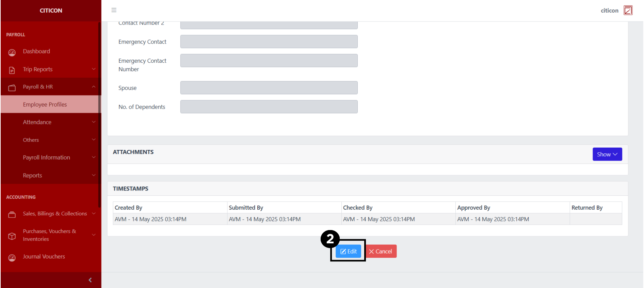Collapse the sidebar with the left arrow
This screenshot has width=644, height=288.
90,280
